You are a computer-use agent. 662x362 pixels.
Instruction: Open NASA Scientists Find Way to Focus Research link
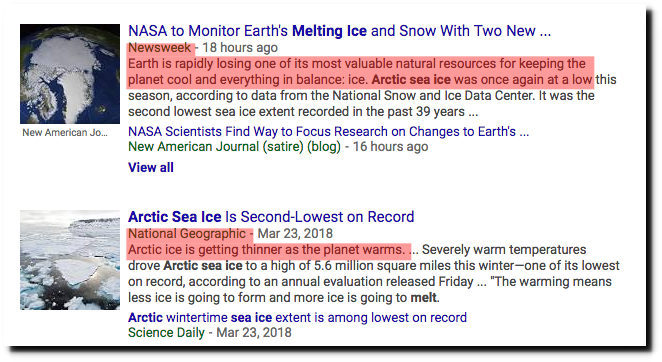pyautogui.click(x=328, y=131)
